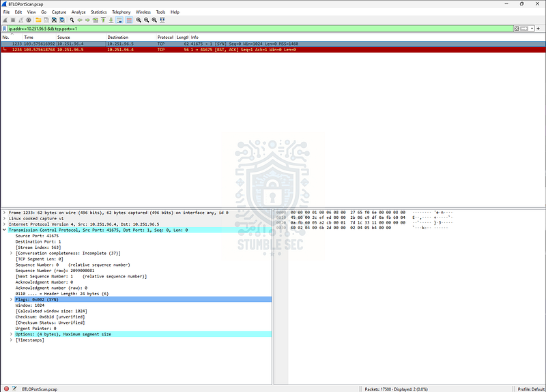Zoom in on packet text
Viewport: 546px width, 392px height.
pyautogui.click(x=139, y=20)
